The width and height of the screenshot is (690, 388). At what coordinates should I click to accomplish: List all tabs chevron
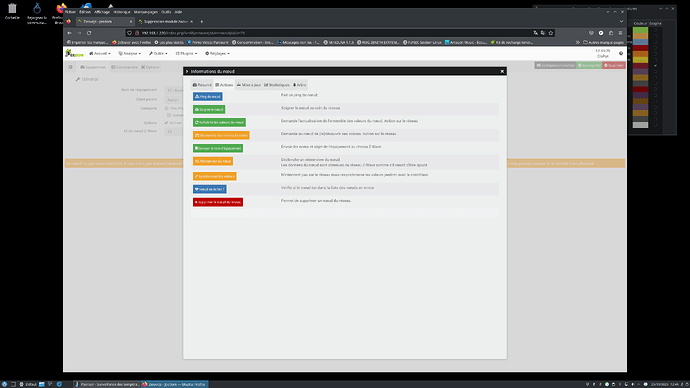point(621,22)
